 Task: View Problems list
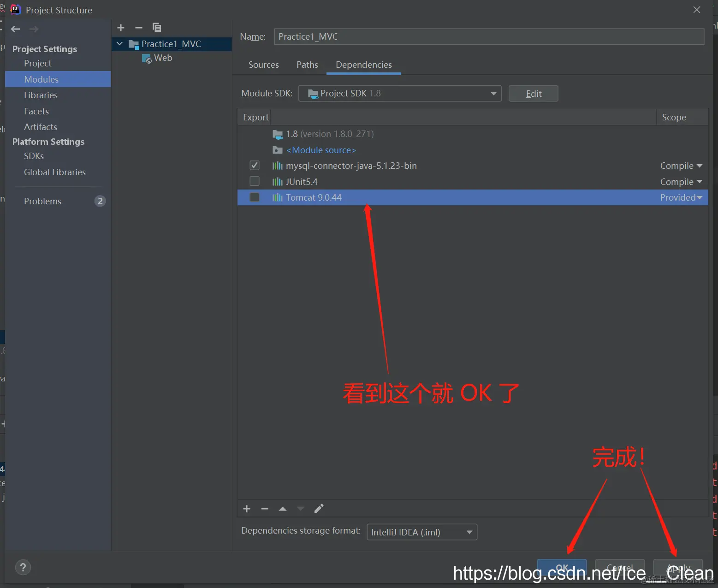pyautogui.click(x=42, y=202)
